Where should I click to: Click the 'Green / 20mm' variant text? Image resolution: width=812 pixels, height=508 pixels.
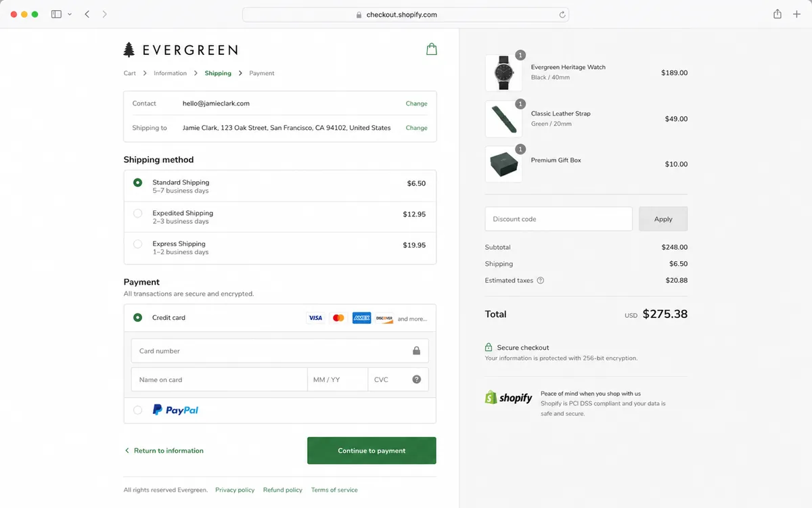click(x=551, y=124)
